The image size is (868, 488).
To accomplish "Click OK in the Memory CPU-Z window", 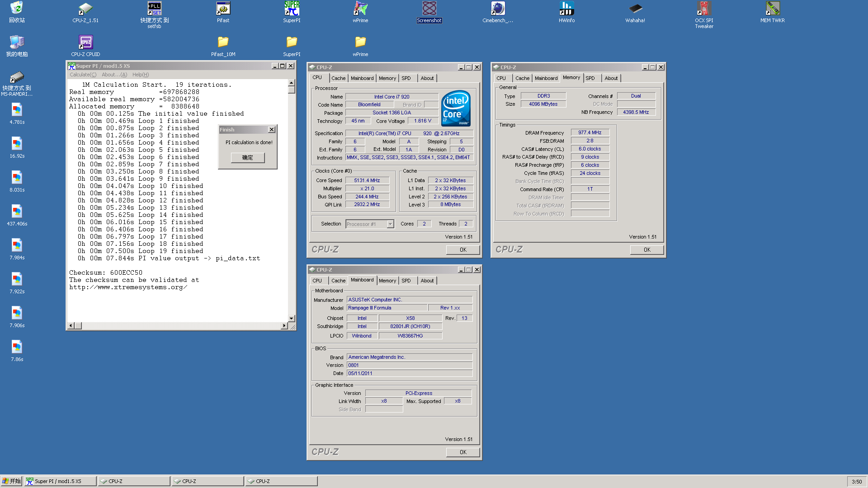I will coord(647,250).
